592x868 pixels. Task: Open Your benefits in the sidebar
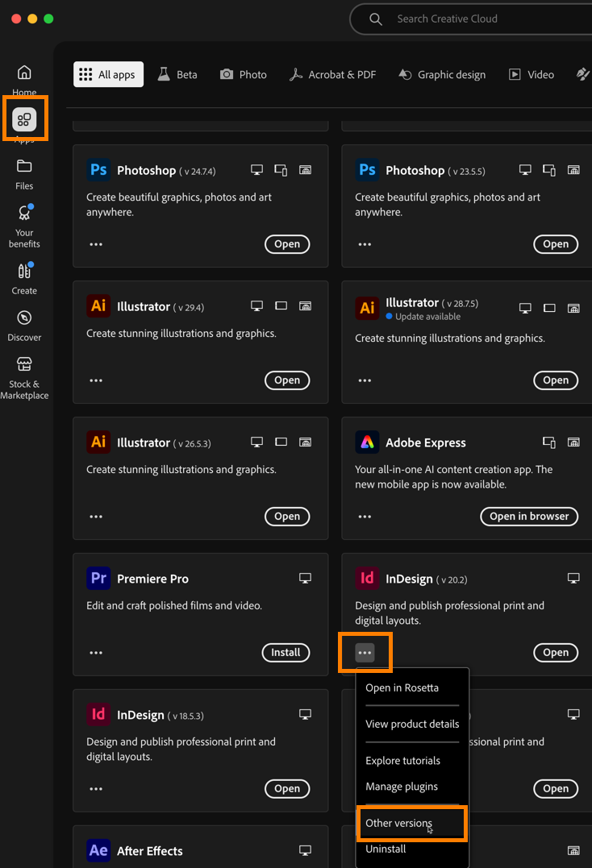coord(24,226)
